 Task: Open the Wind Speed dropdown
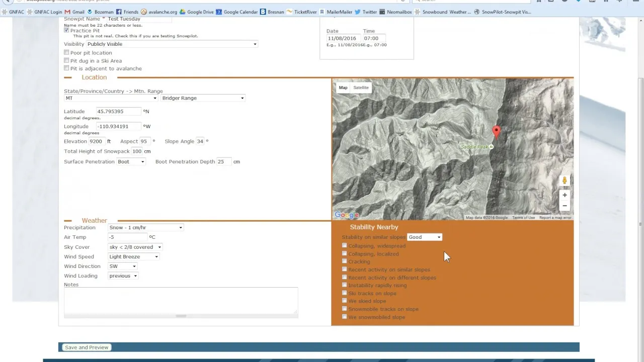point(134,257)
